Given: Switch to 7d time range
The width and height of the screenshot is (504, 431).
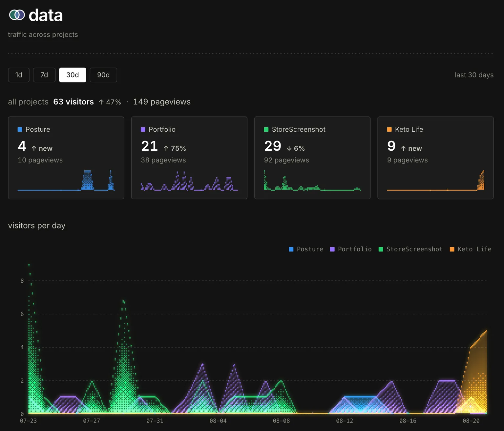Looking at the screenshot, I should click(x=44, y=75).
